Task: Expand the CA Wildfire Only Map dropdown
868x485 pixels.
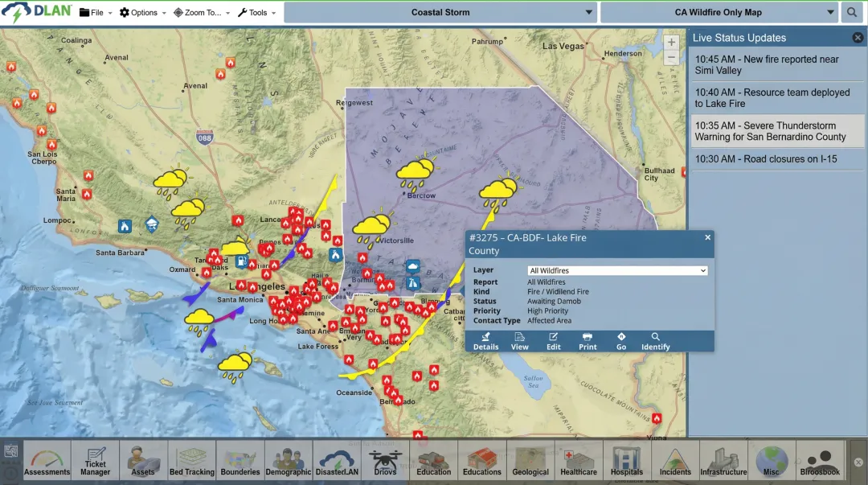Action: tap(719, 13)
